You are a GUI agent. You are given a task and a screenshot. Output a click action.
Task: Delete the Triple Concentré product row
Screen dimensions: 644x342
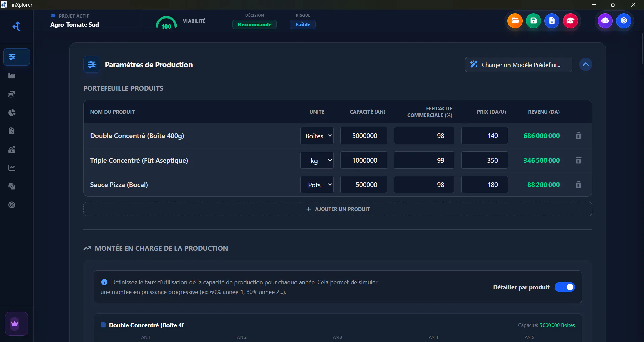click(579, 160)
